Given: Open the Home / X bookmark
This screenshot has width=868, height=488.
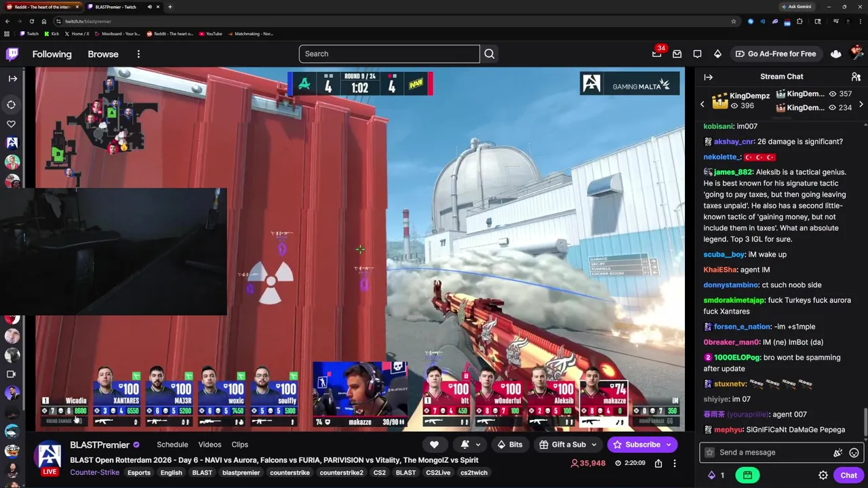Looking at the screenshot, I should 77,33.
